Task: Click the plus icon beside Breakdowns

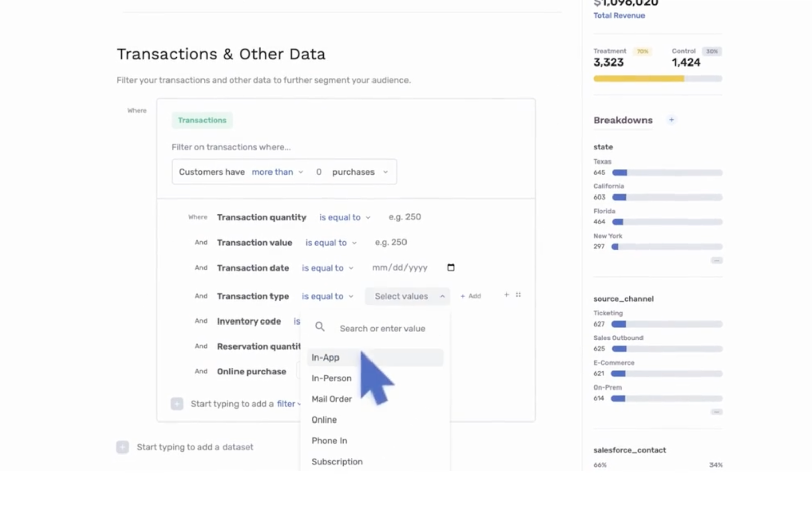Action: 671,120
